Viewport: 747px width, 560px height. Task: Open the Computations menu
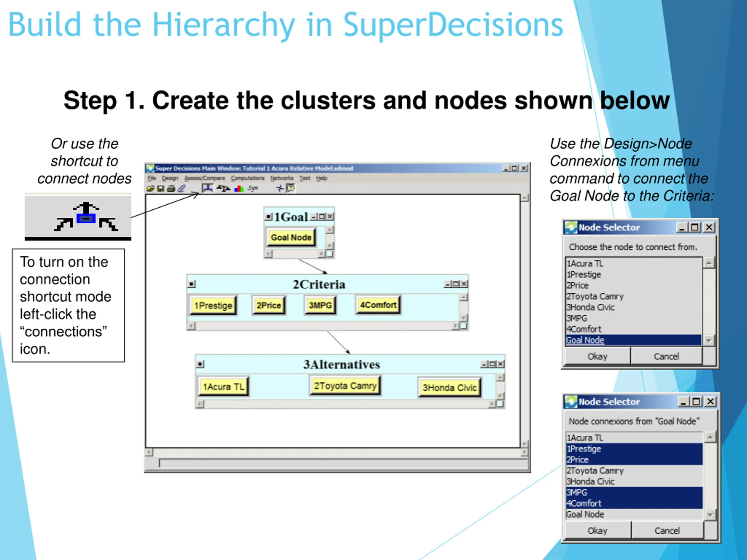(247, 178)
